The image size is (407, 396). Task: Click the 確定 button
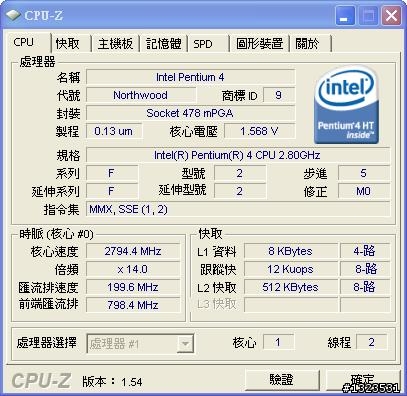tap(363, 379)
